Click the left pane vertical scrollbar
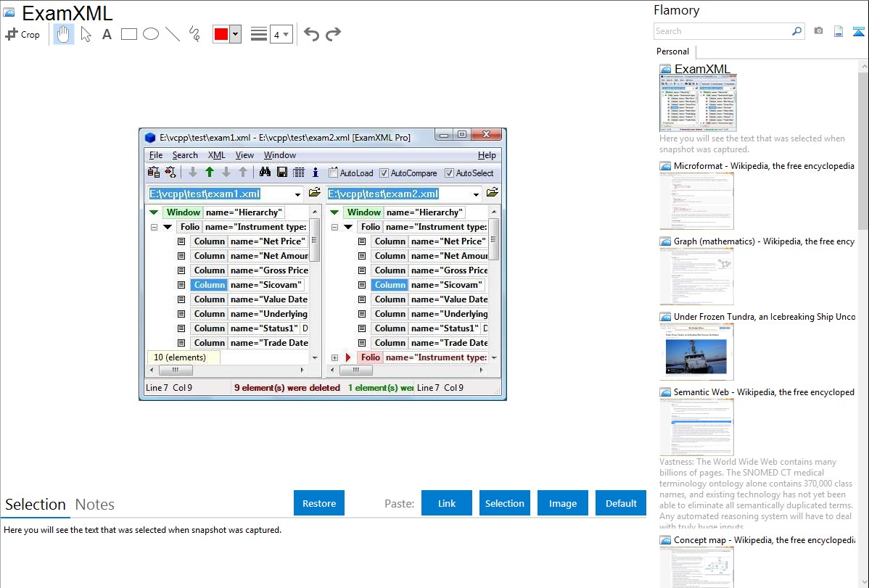The height and width of the screenshot is (588, 869). click(x=315, y=284)
